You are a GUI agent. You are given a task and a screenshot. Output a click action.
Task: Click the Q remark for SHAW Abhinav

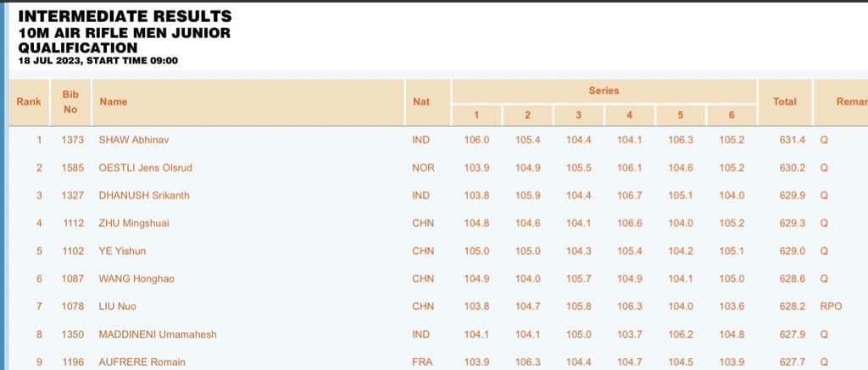824,140
